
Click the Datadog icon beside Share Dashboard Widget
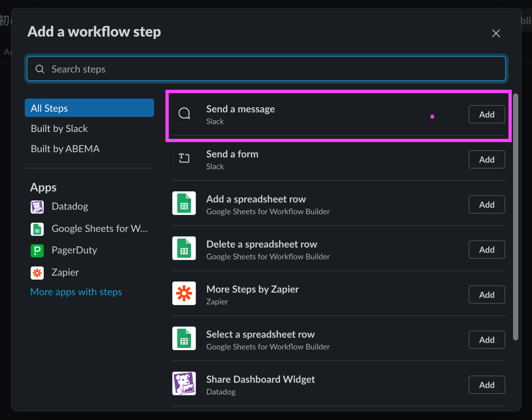pos(184,383)
